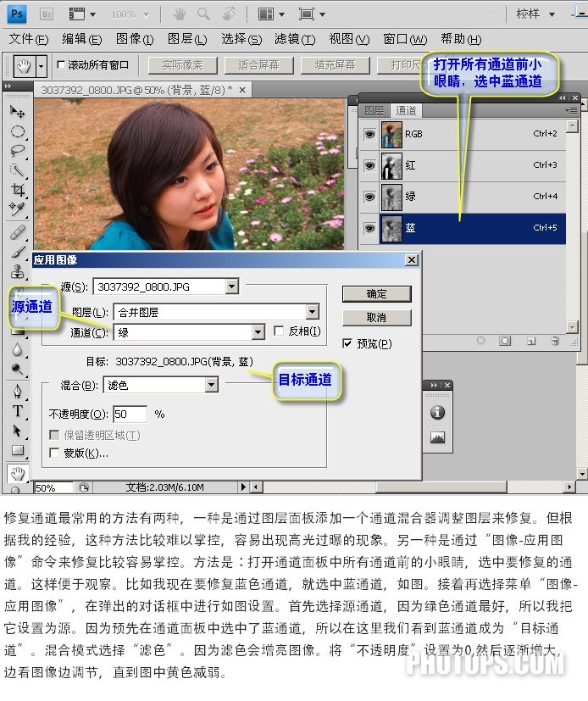Open the Histogram panel icon
This screenshot has width=588, height=701.
(437, 437)
